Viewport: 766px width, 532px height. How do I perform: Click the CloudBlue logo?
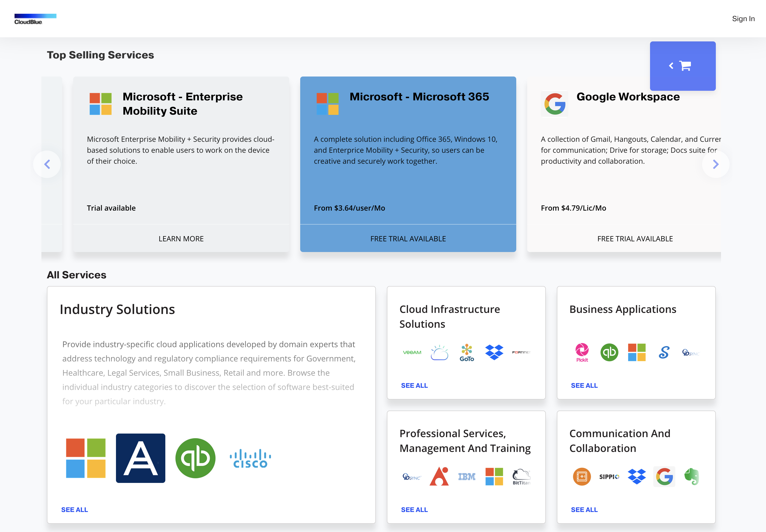point(35,19)
